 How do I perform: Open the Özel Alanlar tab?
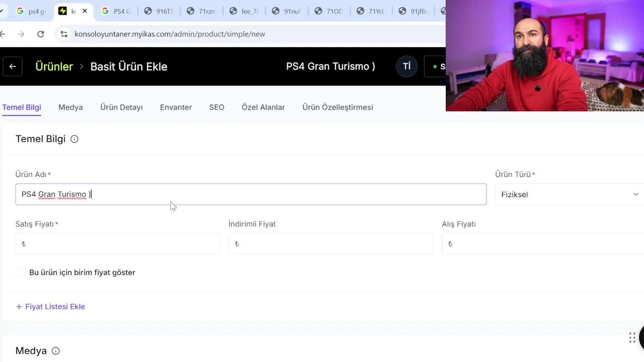coord(263,107)
